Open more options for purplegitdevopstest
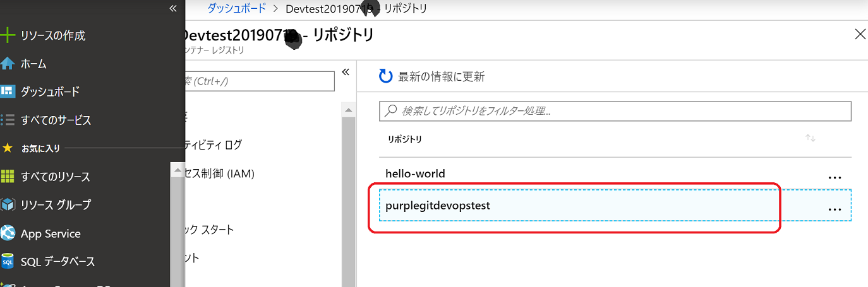Image resolution: width=868 pixels, height=287 pixels. pos(835,209)
